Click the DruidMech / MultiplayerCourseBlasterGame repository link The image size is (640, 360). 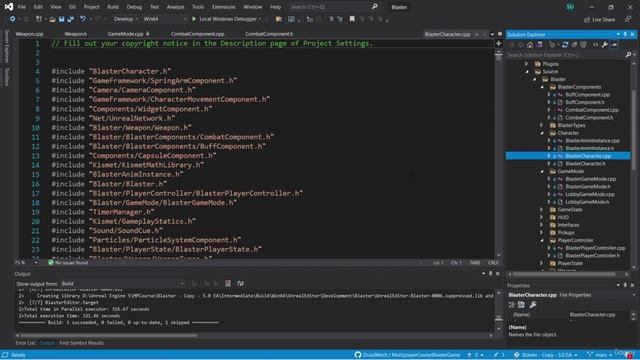[411, 355]
